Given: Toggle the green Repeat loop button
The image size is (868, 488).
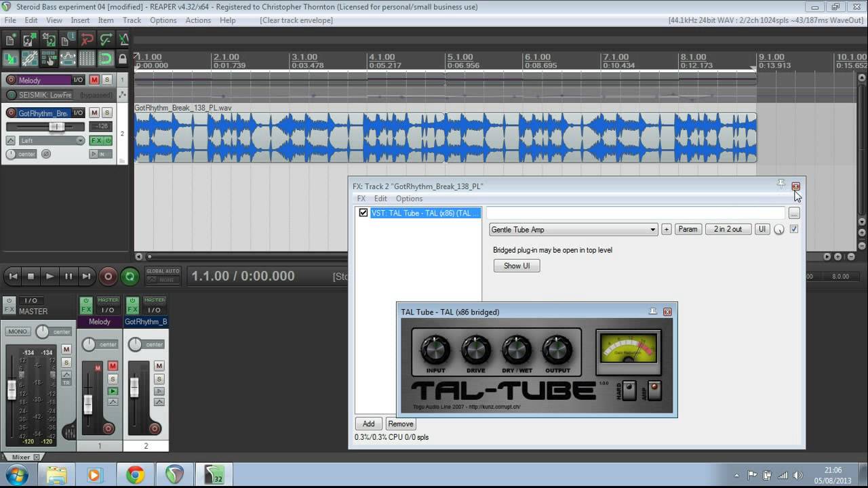Looking at the screenshot, I should 130,276.
